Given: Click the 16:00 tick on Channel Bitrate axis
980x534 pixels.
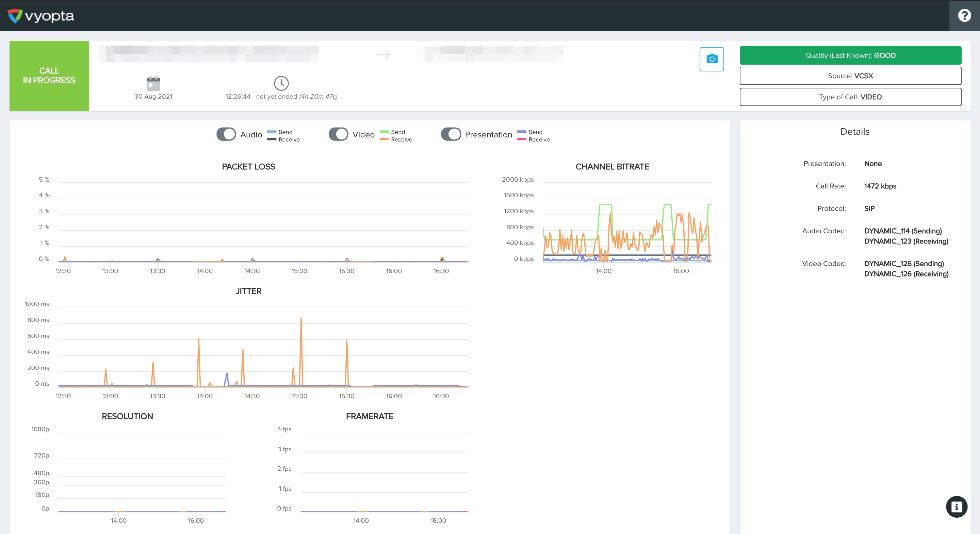Looking at the screenshot, I should (x=681, y=271).
